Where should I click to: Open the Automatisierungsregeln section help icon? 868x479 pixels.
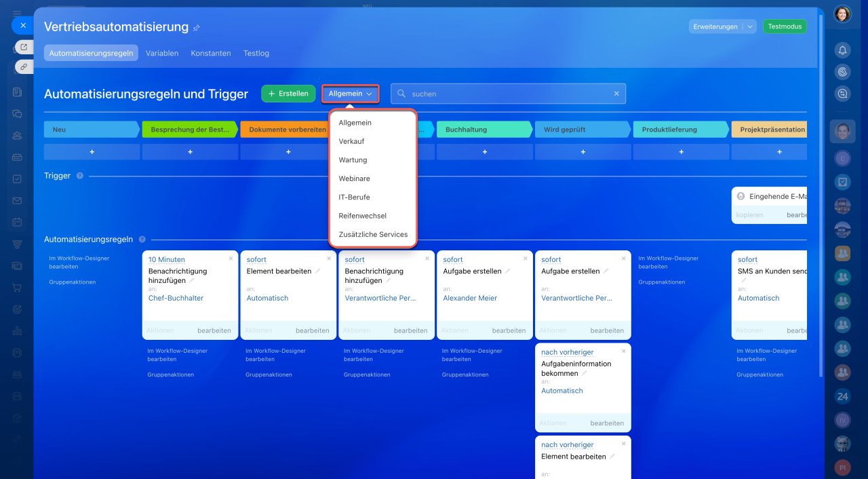coord(142,240)
